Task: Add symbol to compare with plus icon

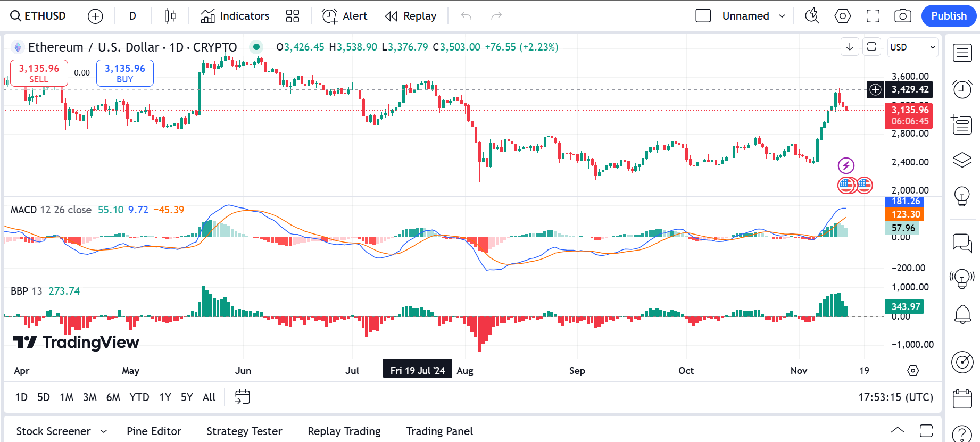Action: click(95, 16)
